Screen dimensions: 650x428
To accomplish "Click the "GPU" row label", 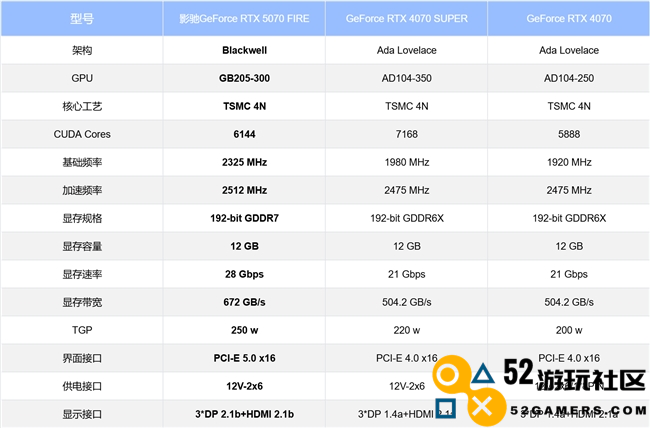I will pyautogui.click(x=82, y=78).
